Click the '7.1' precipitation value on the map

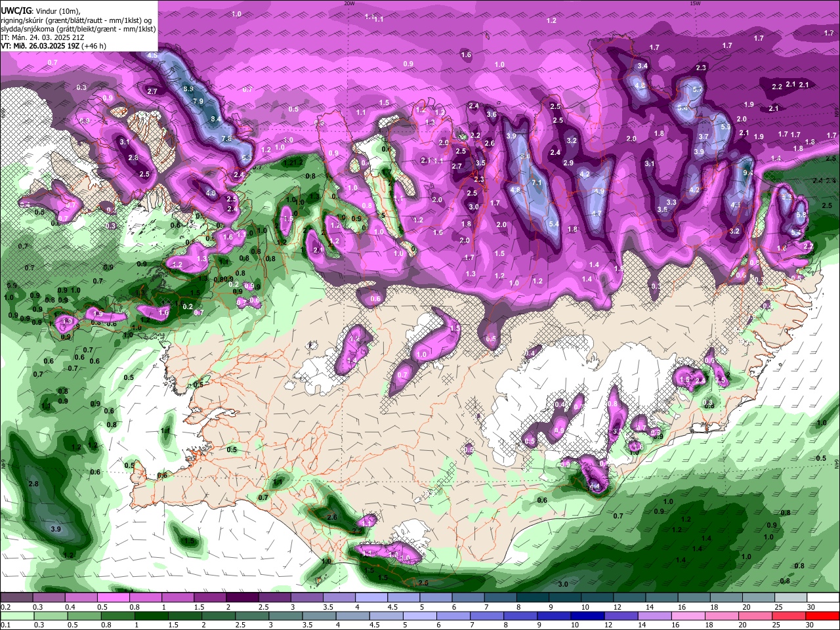(536, 182)
